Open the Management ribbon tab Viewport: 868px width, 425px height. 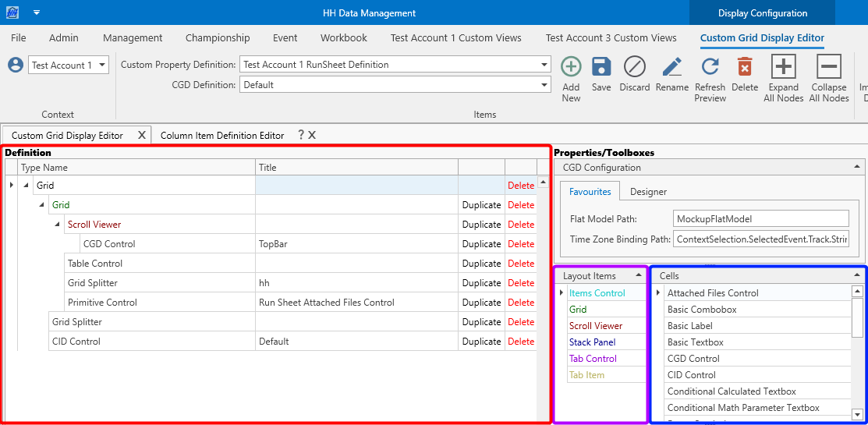tap(133, 37)
